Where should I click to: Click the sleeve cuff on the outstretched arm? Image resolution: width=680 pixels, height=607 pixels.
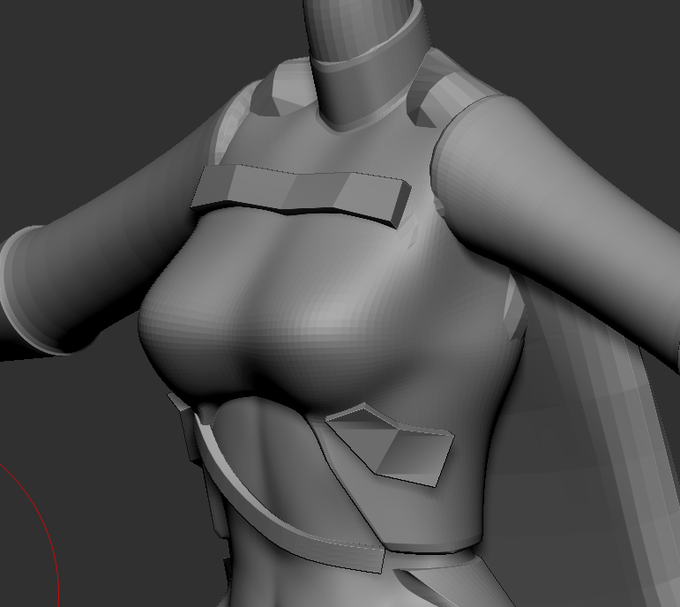coord(26,290)
